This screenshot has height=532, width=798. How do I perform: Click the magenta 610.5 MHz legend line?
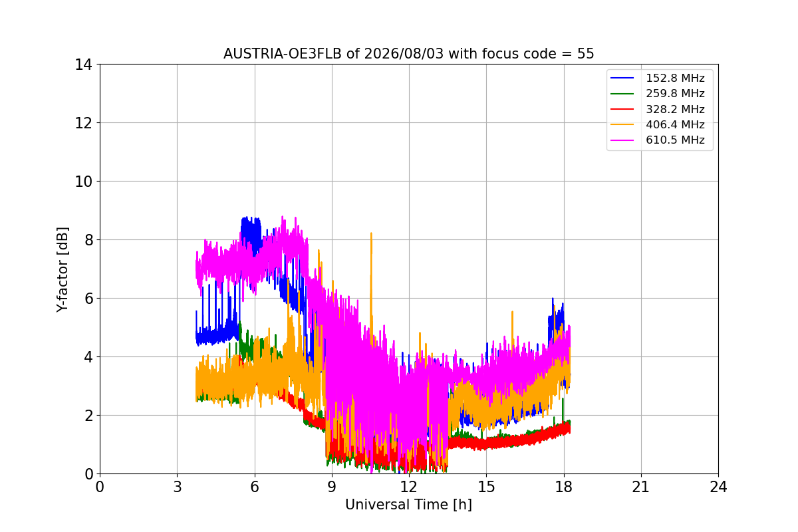coord(624,140)
